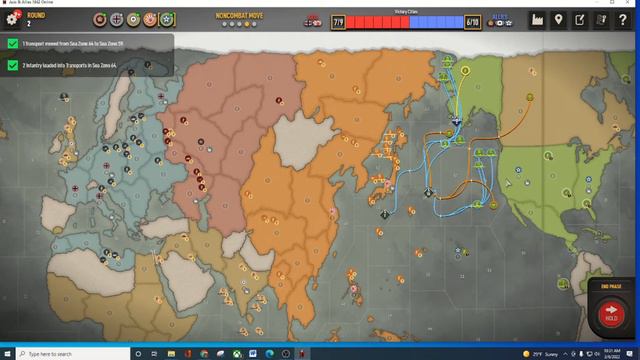This screenshot has height=360, width=640.
Task: Click the map location pin icon
Action: pyautogui.click(x=558, y=19)
